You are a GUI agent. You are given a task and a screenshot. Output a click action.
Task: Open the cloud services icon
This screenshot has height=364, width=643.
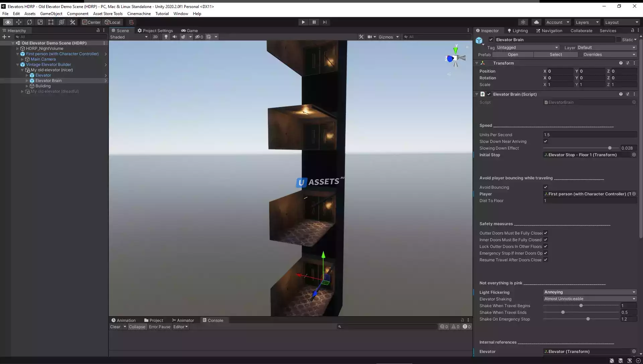[536, 22]
